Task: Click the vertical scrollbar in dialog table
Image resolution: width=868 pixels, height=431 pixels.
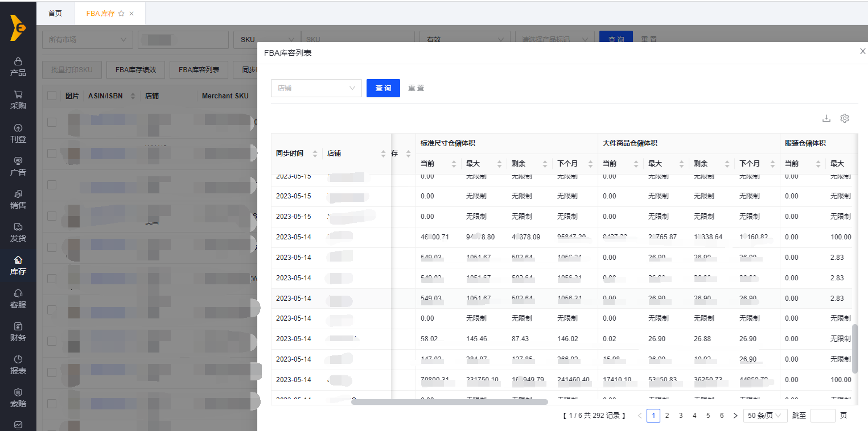Action: tap(854, 349)
